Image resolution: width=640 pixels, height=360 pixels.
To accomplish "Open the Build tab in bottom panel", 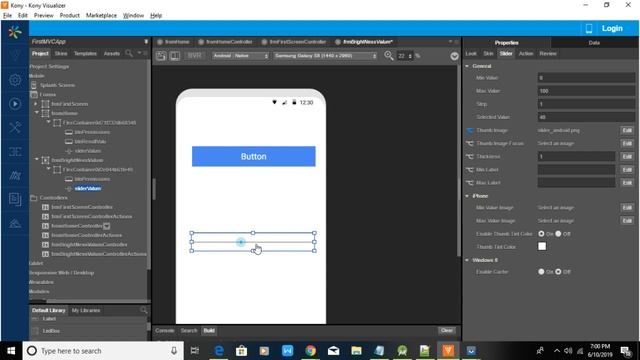I will click(209, 330).
